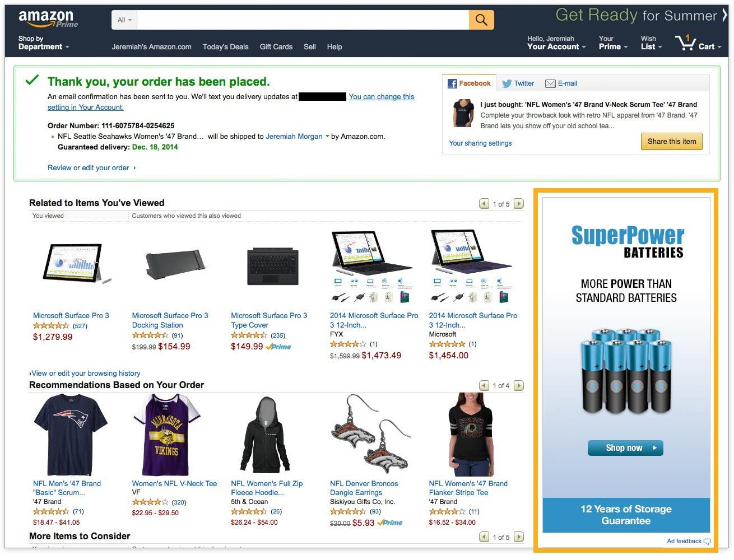Advance Recommendations Based on Your Order carousel
Viewport: 734px width, 560px height.
pyautogui.click(x=519, y=385)
